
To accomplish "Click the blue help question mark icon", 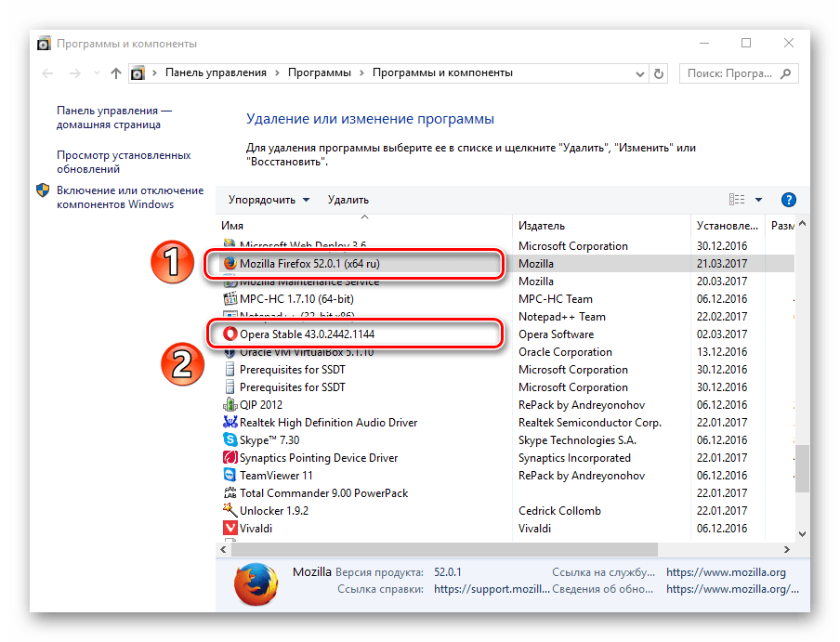I will pos(789,200).
